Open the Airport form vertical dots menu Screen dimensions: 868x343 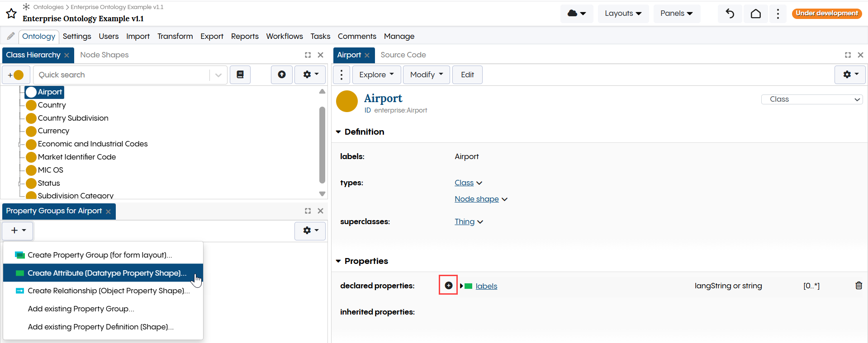point(342,75)
